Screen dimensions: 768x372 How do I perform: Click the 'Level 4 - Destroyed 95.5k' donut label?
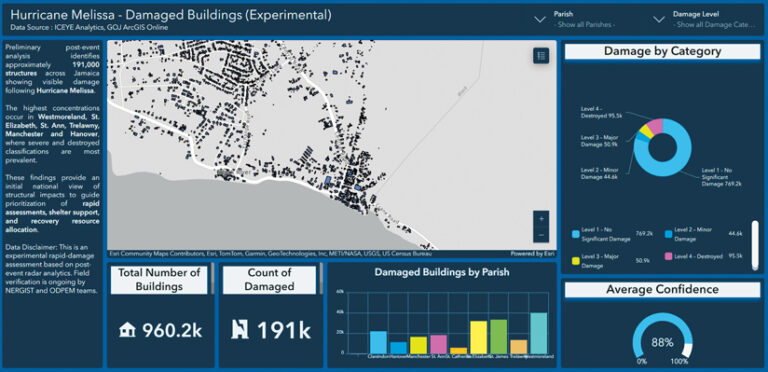(601, 113)
